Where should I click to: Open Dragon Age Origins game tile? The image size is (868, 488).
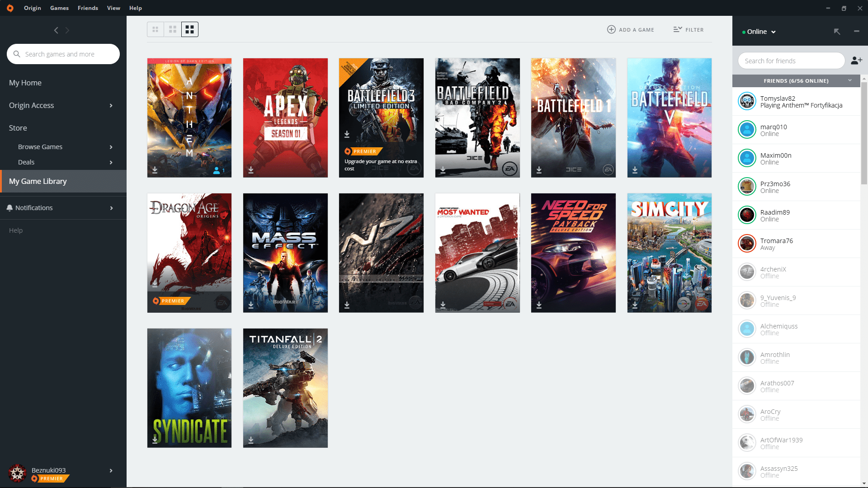coord(189,253)
